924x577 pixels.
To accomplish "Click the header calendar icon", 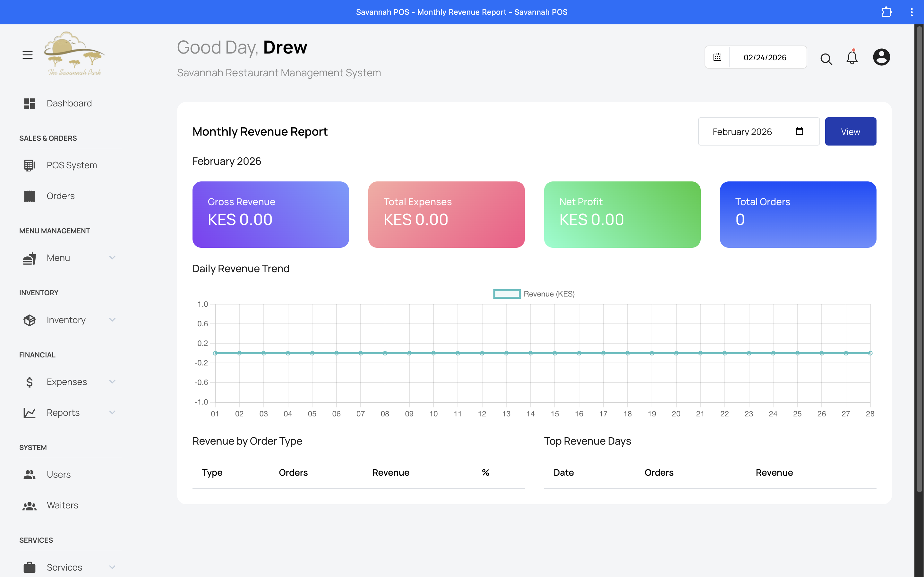I will pos(717,57).
